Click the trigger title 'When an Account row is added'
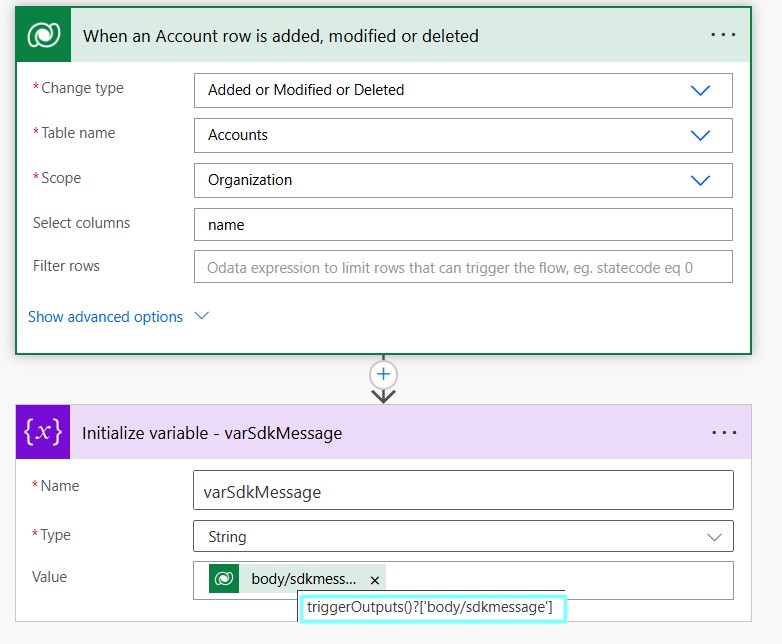 click(x=281, y=36)
